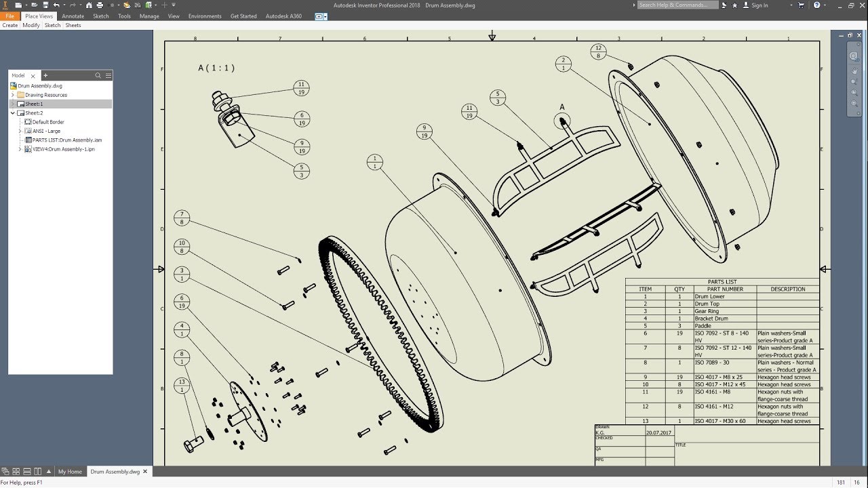Click Sign In at the top right
This screenshot has width=868, height=488.
coord(758,5)
